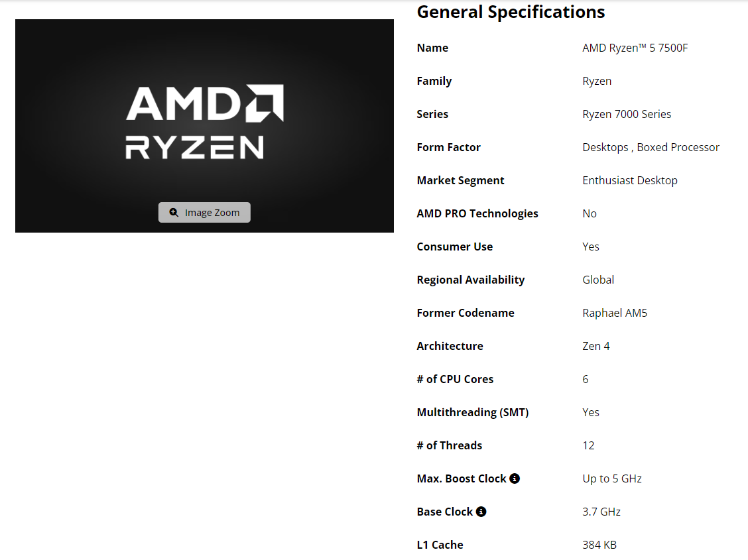Click the Image Zoom button
This screenshot has width=748, height=560.
(x=204, y=213)
